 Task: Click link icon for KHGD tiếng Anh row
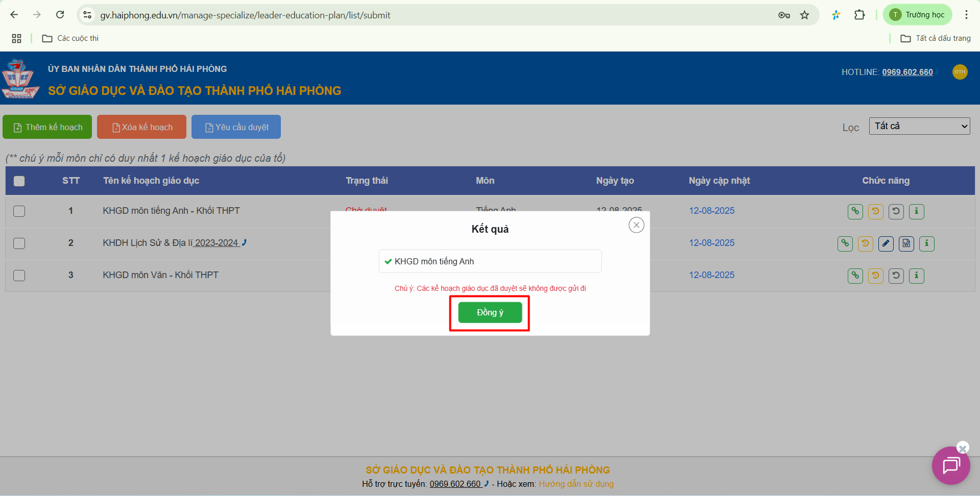coord(855,211)
